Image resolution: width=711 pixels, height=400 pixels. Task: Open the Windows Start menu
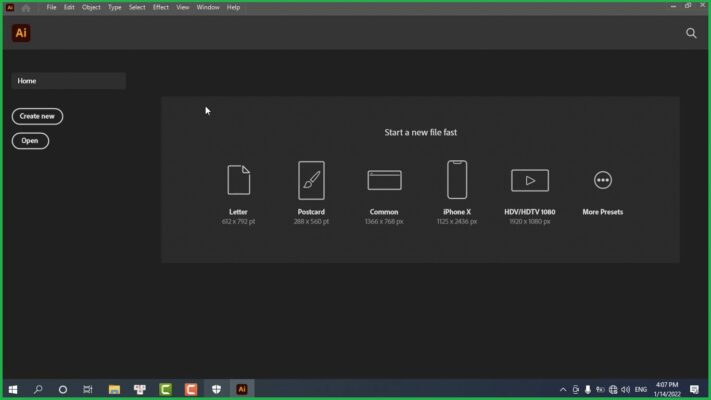tap(13, 389)
